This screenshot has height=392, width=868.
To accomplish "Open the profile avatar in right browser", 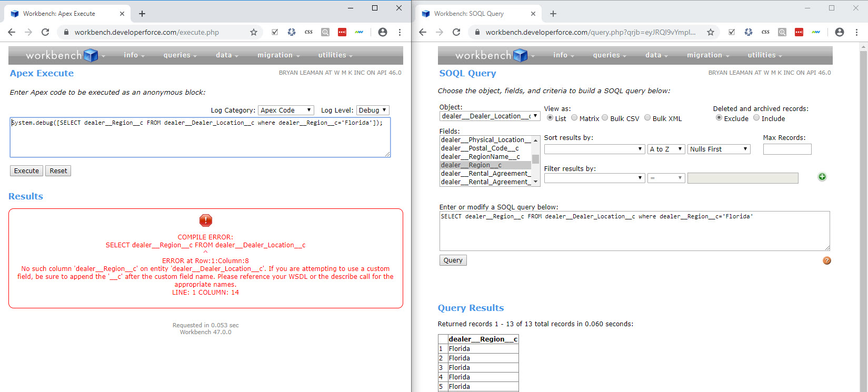I will tap(840, 32).
